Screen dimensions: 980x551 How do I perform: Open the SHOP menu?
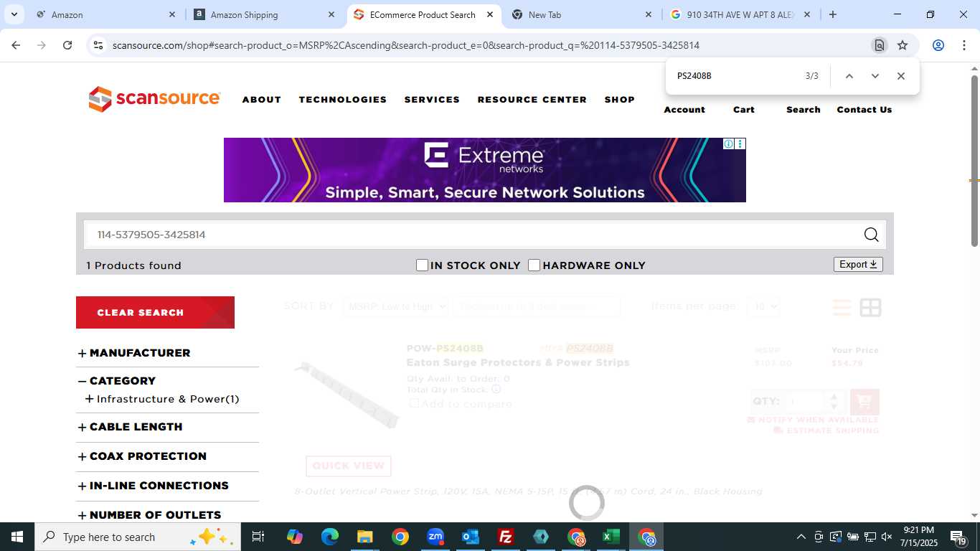(619, 100)
